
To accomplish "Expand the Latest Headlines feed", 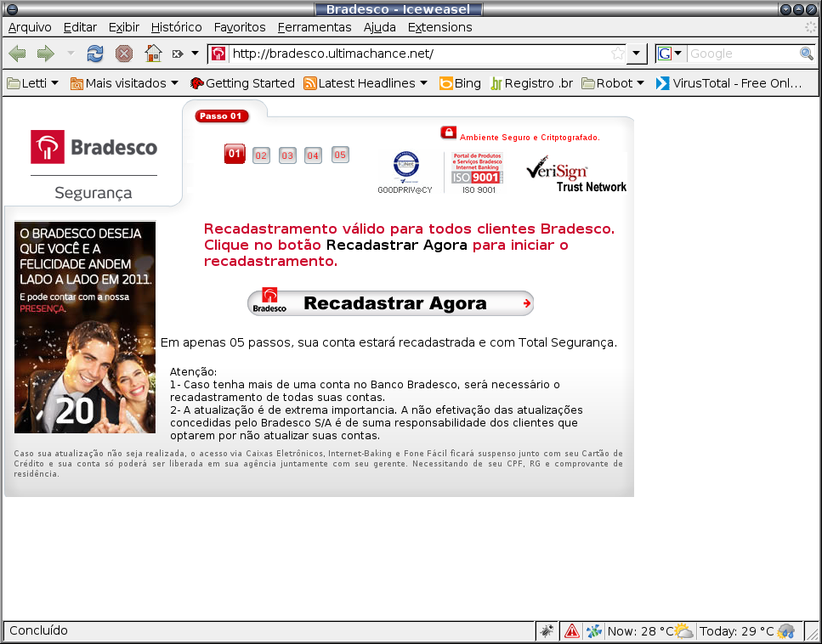I will tap(366, 83).
